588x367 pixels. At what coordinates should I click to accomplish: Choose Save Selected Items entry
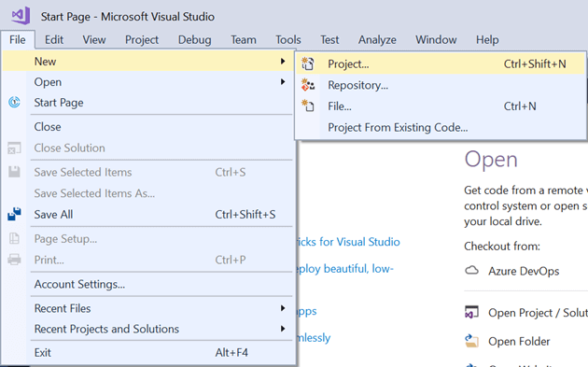147,172
